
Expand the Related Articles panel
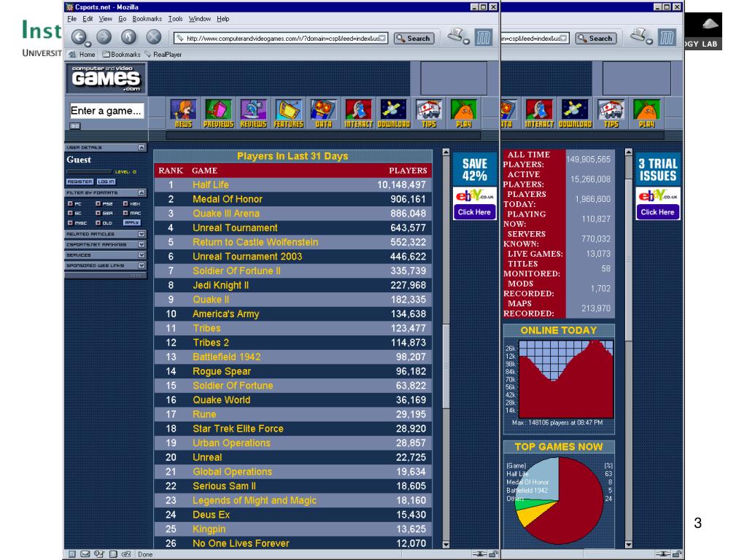pos(142,234)
